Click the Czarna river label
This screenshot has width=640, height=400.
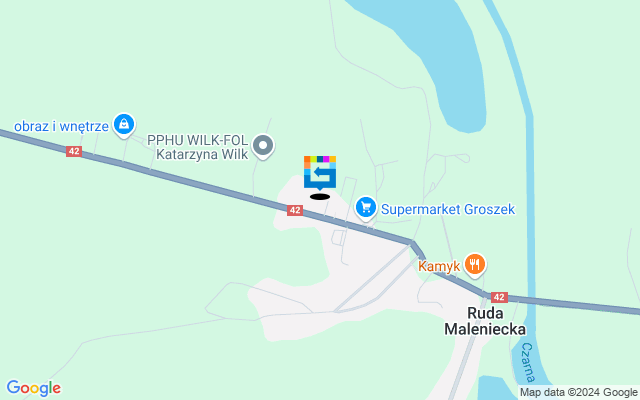(x=528, y=362)
